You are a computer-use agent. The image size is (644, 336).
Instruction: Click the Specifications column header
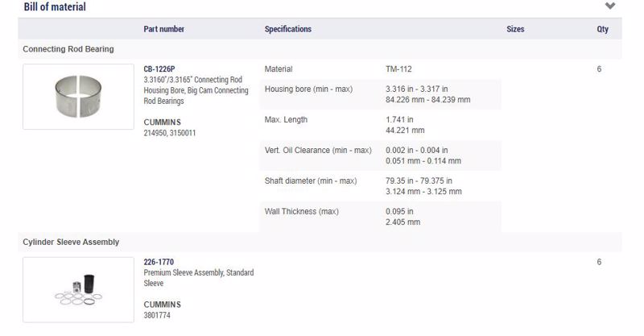click(x=288, y=29)
